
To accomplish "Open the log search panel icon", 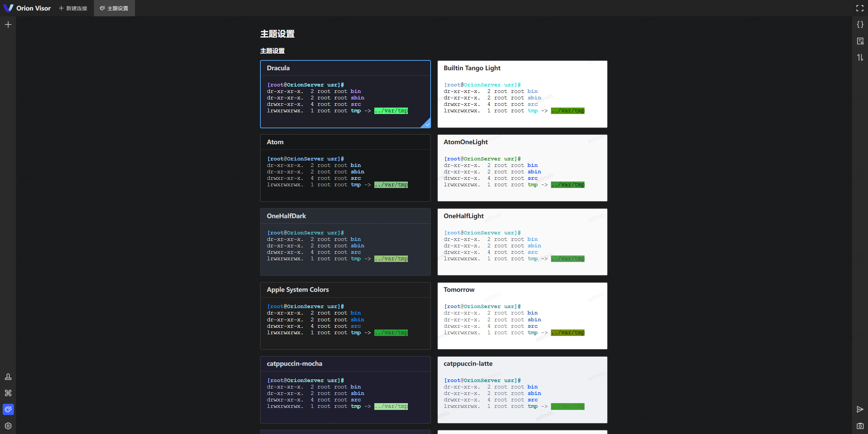I will (x=860, y=41).
